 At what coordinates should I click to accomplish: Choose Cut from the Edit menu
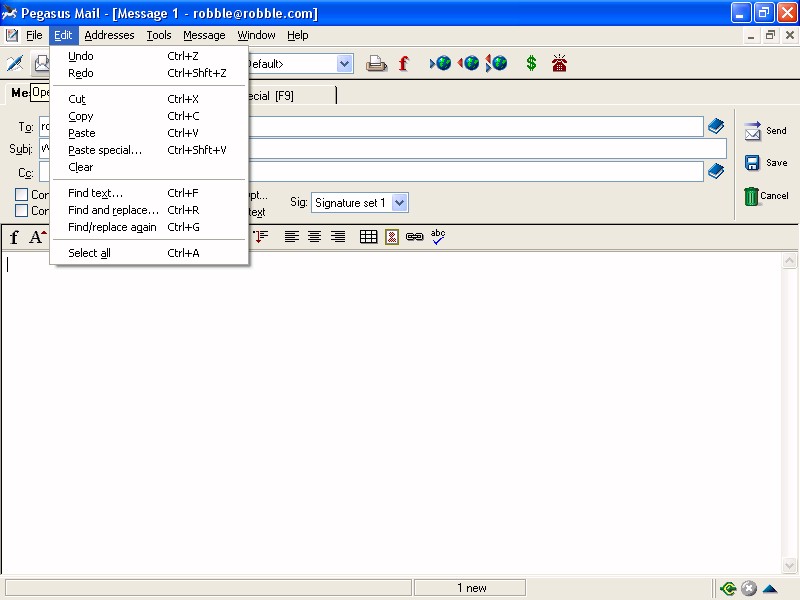pyautogui.click(x=149, y=99)
